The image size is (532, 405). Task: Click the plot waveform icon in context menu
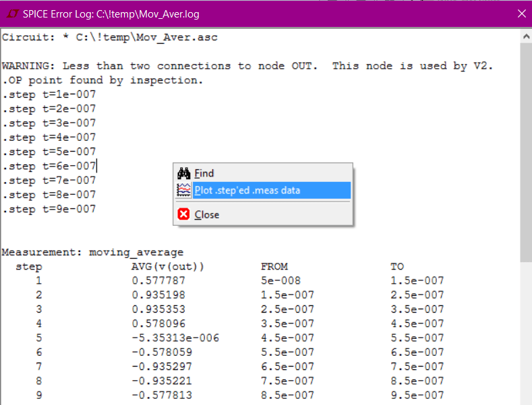[184, 190]
